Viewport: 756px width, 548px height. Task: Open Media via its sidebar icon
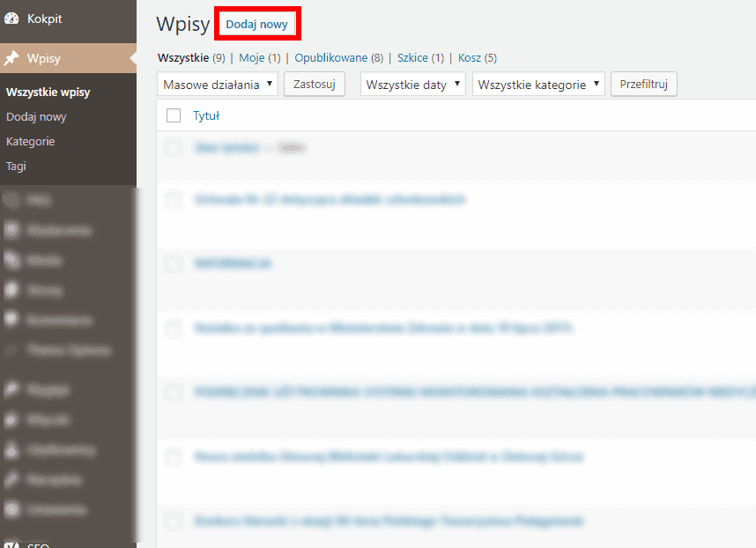point(12,260)
